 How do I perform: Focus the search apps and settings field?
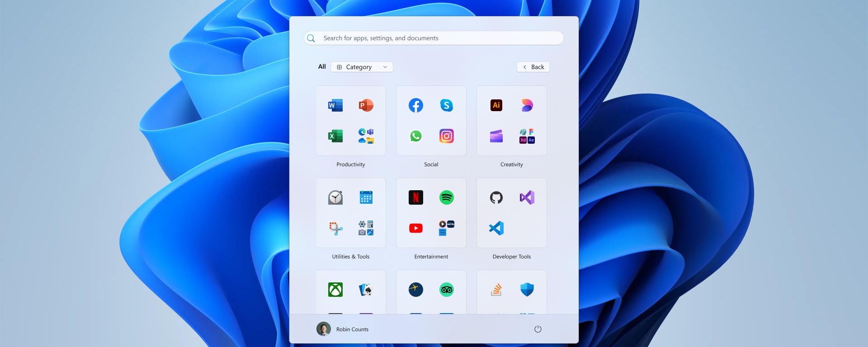(x=434, y=38)
